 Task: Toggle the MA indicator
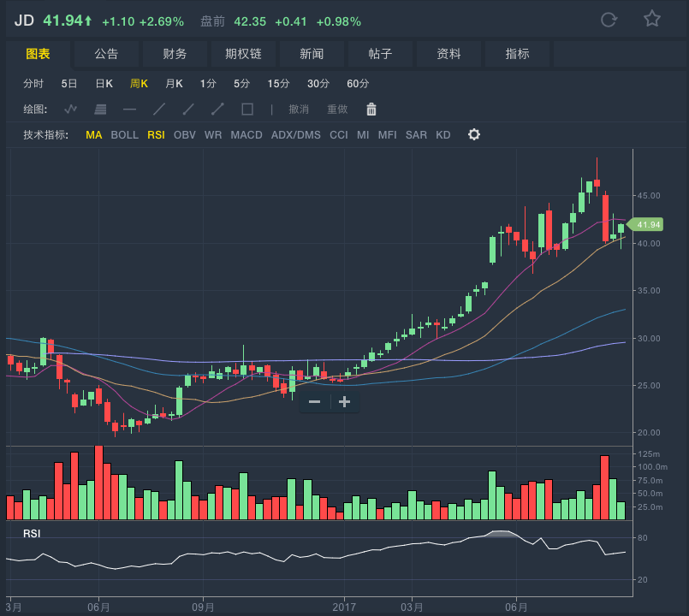(93, 135)
